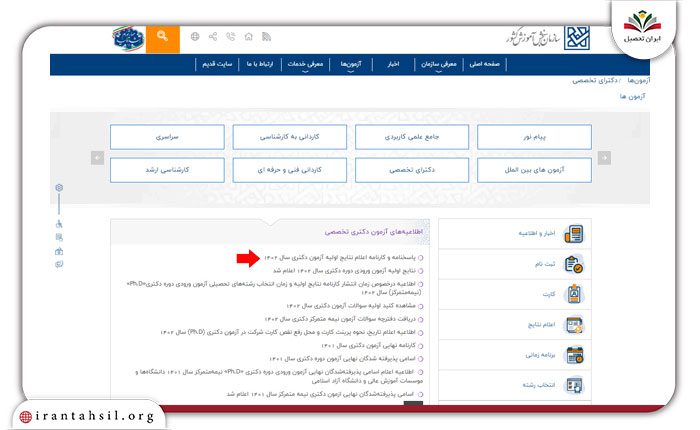Viewport: 700px width, 430px height.
Task: Expand the معرفی سازمان navigation dropdown
Action: 439,64
